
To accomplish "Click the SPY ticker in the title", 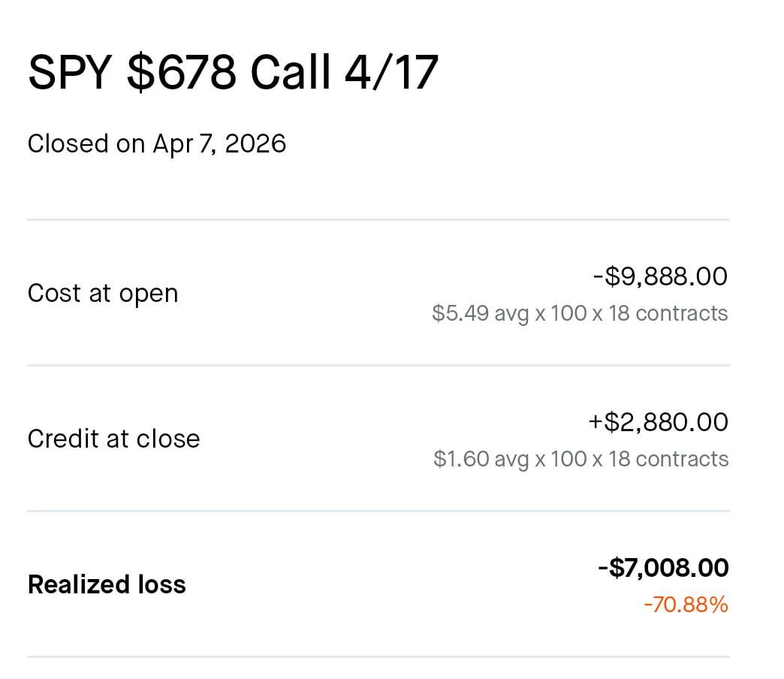I will [70, 72].
